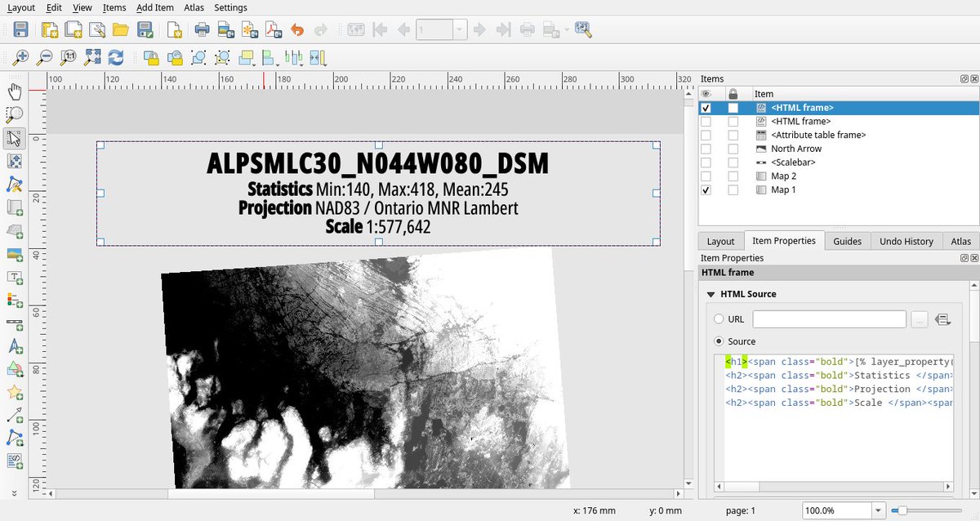Open the Layout Manager
980x521 pixels.
click(x=97, y=30)
